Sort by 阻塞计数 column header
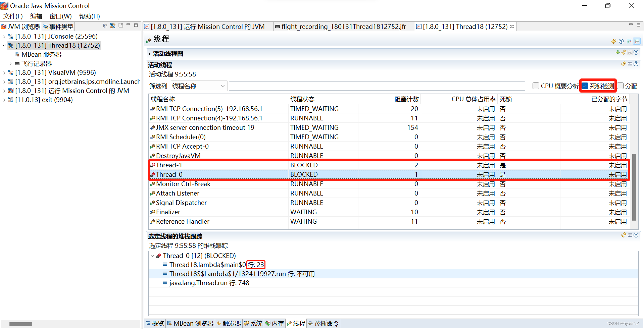 389,99
